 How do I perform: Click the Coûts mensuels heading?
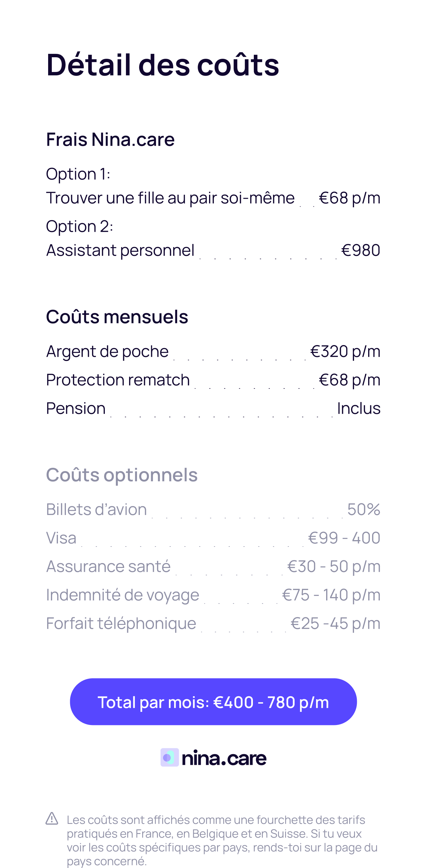pyautogui.click(x=117, y=317)
